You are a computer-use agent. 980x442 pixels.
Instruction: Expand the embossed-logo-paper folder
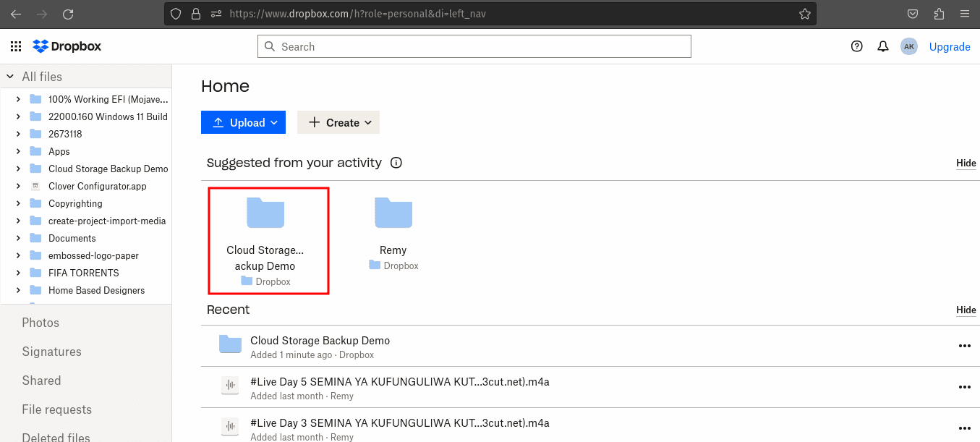pyautogui.click(x=18, y=255)
